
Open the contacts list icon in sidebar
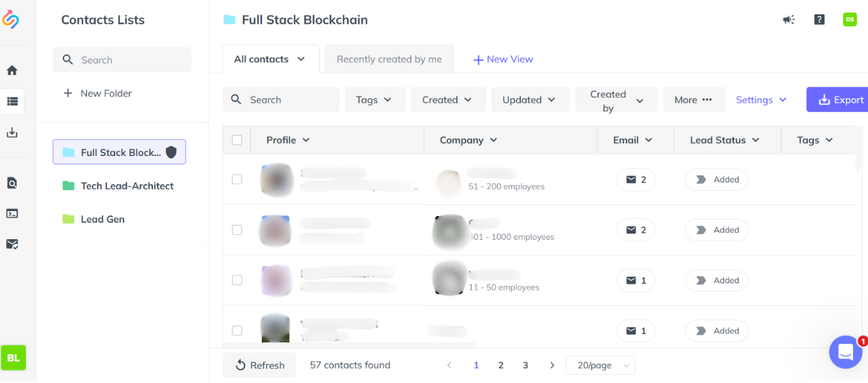tap(12, 101)
